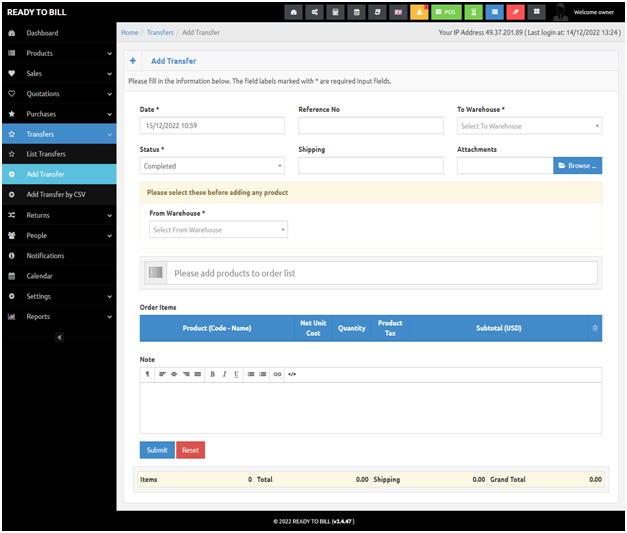Click the Shipping input field
The image size is (627, 533).
point(371,166)
